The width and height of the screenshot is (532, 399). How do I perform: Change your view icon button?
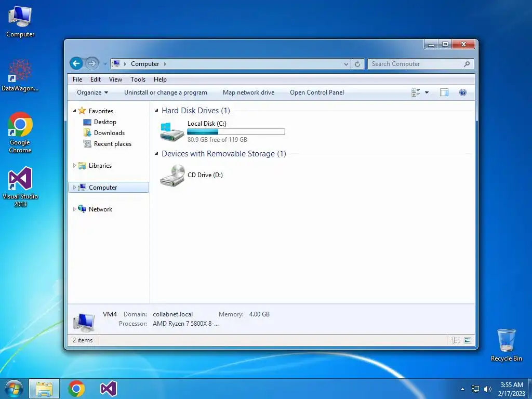(416, 92)
